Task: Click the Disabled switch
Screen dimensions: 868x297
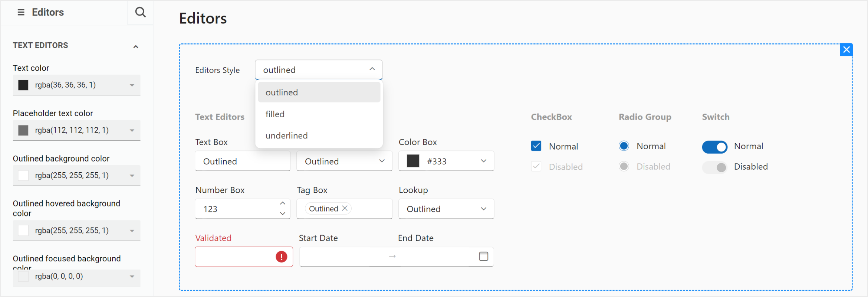Action: pos(715,167)
